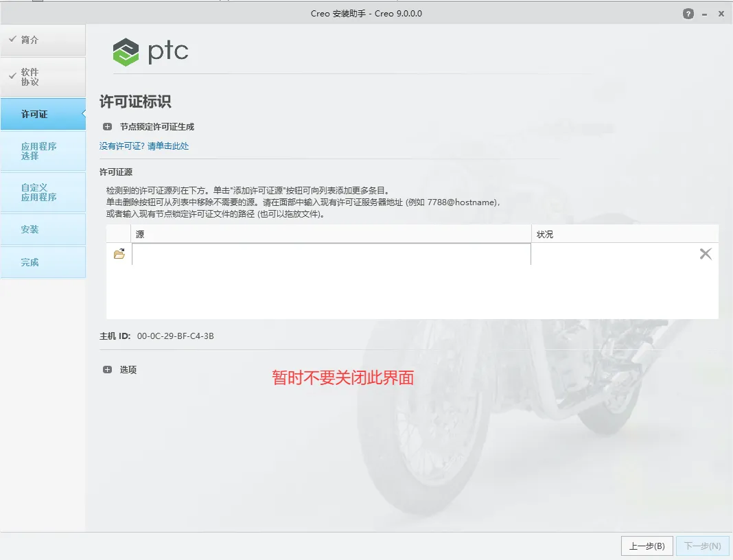Image resolution: width=733 pixels, height=560 pixels.
Task: Go to 安装 step
Action: [43, 229]
